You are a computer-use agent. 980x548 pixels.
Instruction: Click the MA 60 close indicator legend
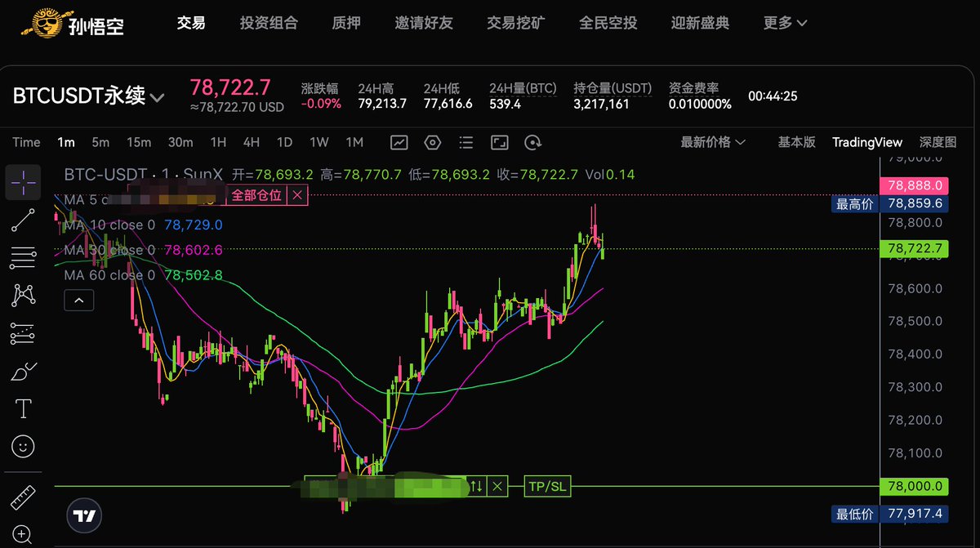(143, 275)
